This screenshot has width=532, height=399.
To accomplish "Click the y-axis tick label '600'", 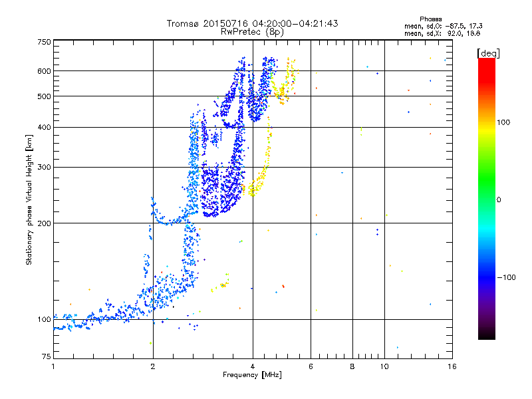I will [44, 71].
